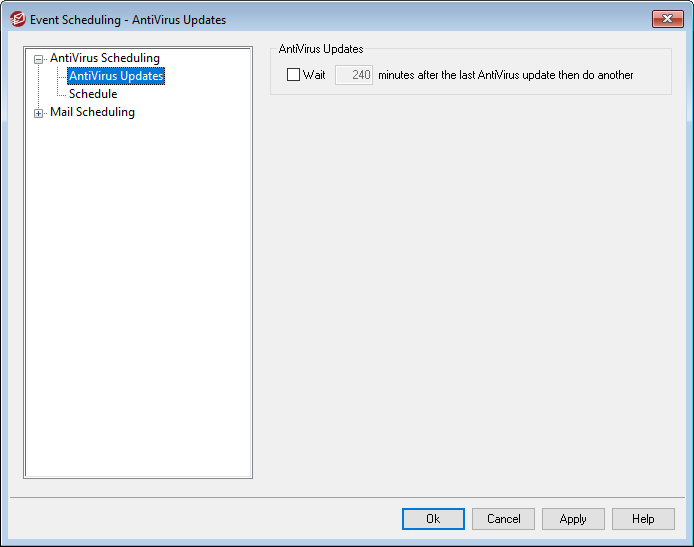Open the Schedule tree item

pos(93,94)
